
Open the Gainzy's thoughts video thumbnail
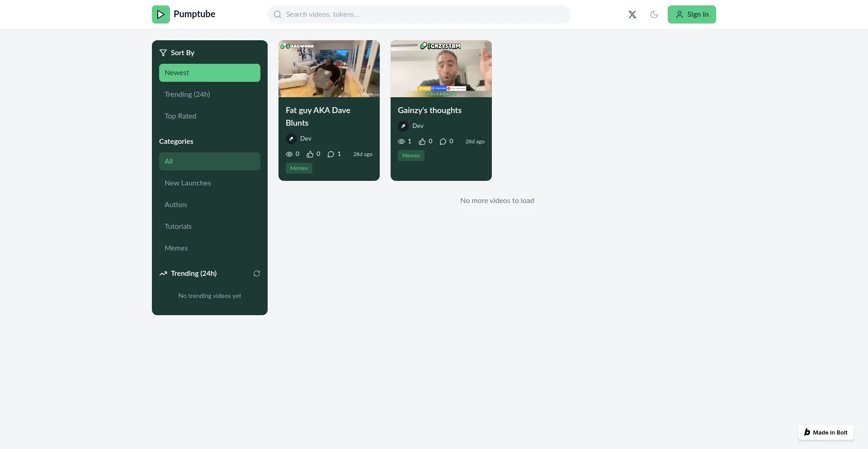[441, 69]
